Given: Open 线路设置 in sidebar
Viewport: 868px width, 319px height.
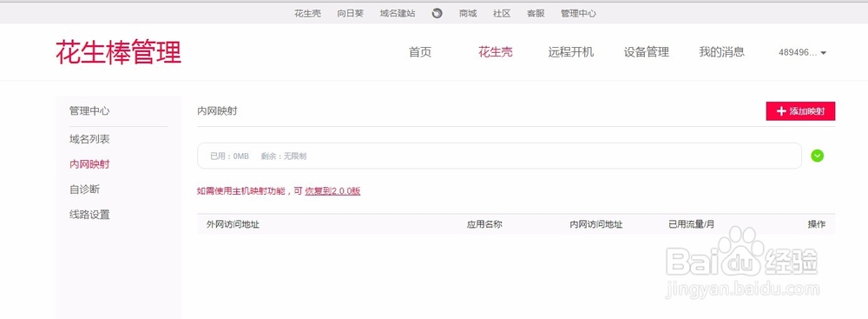Looking at the screenshot, I should click(89, 215).
